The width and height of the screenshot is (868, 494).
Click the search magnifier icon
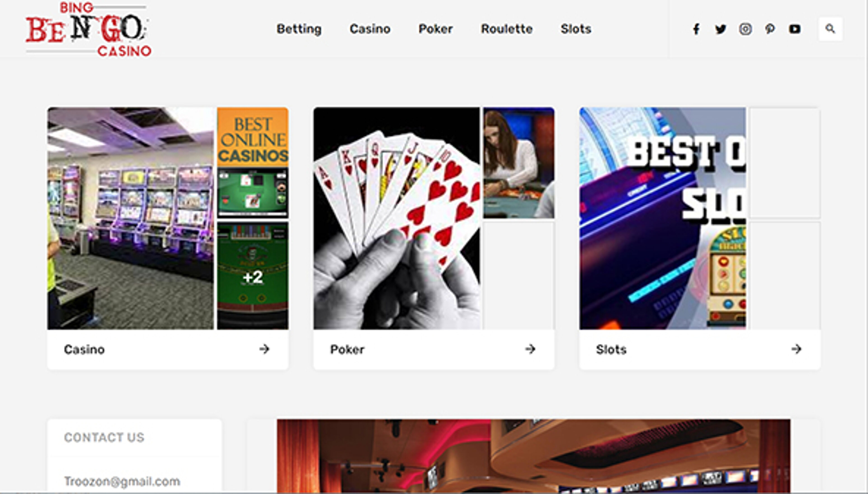830,29
